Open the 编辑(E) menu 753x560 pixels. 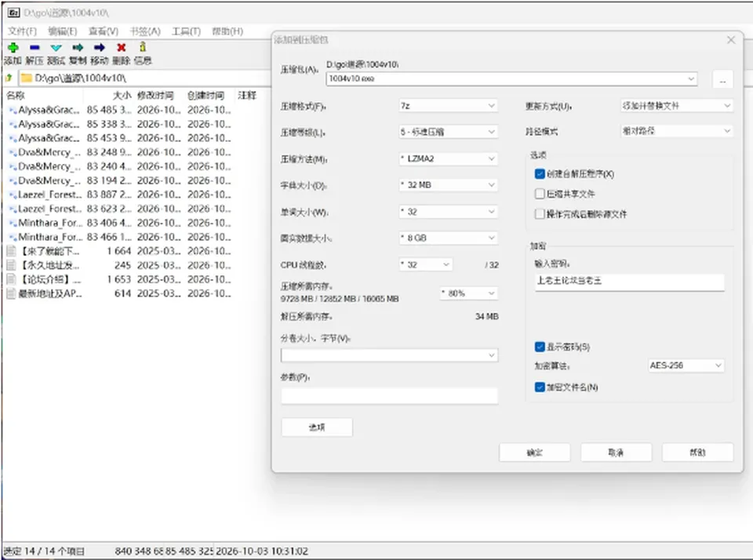[x=63, y=31]
